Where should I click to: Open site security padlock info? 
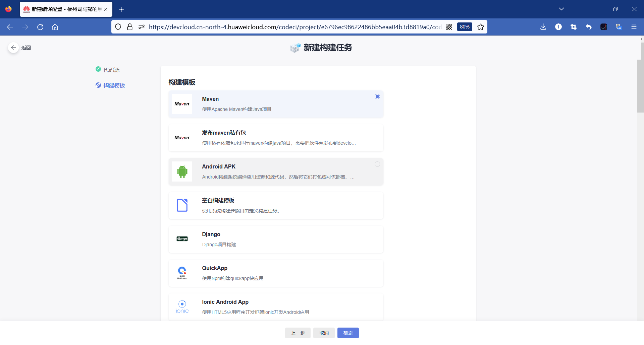(x=130, y=27)
